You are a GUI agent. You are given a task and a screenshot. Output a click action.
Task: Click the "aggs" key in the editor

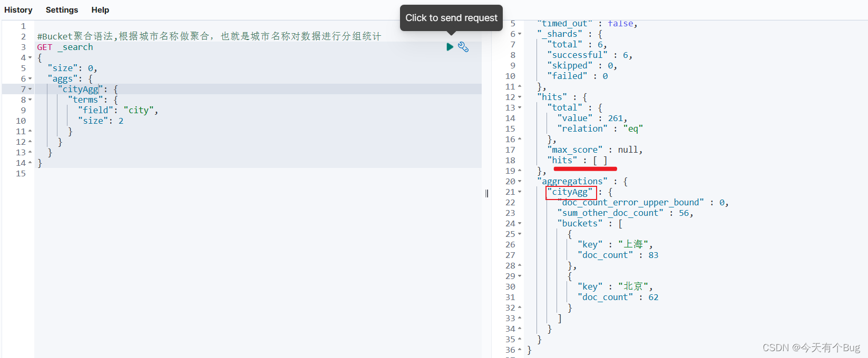click(x=63, y=78)
